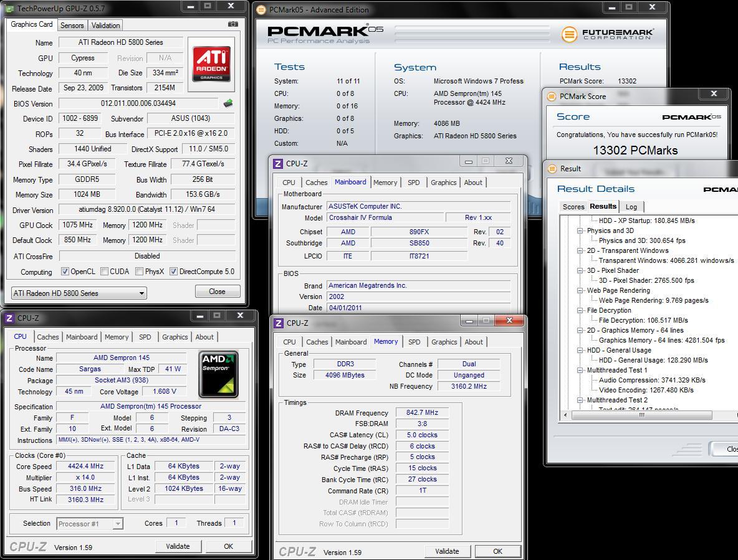Switch to the Sensors tab in GPU-Z
The image size is (738, 560).
pos(72,26)
